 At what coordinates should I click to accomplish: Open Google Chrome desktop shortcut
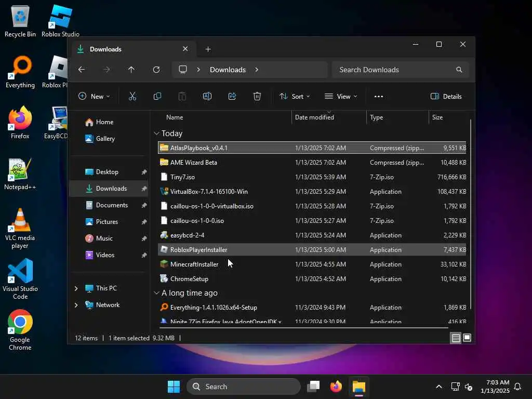click(20, 330)
